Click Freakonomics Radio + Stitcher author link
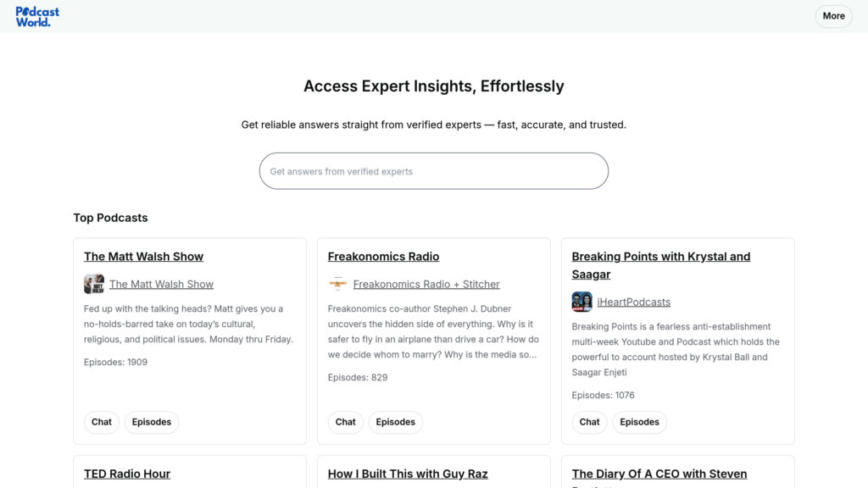868x488 pixels. pyautogui.click(x=426, y=285)
